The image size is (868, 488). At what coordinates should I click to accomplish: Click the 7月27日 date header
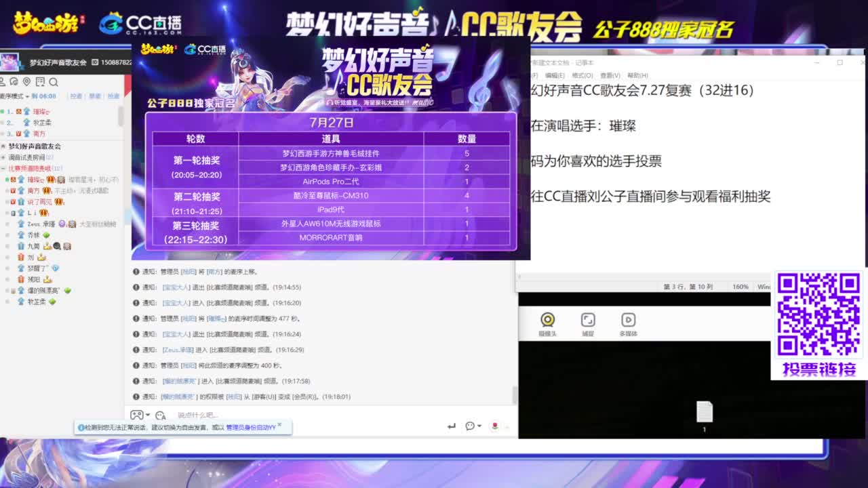pyautogui.click(x=331, y=123)
